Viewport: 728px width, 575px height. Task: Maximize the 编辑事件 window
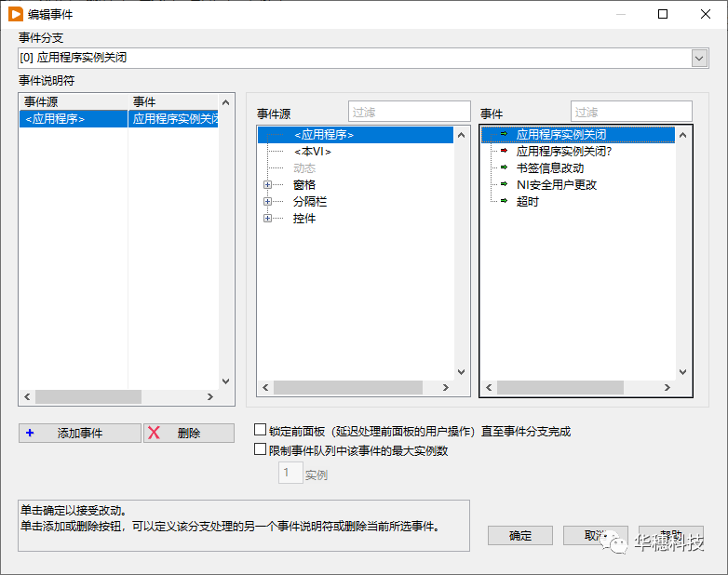coord(663,14)
